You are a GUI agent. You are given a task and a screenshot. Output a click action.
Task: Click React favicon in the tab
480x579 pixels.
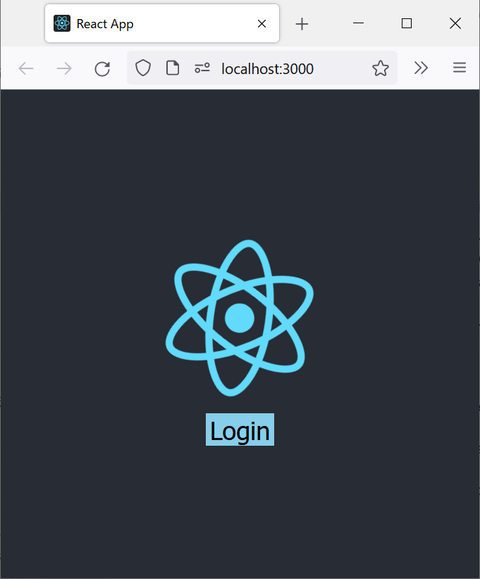click(x=62, y=24)
